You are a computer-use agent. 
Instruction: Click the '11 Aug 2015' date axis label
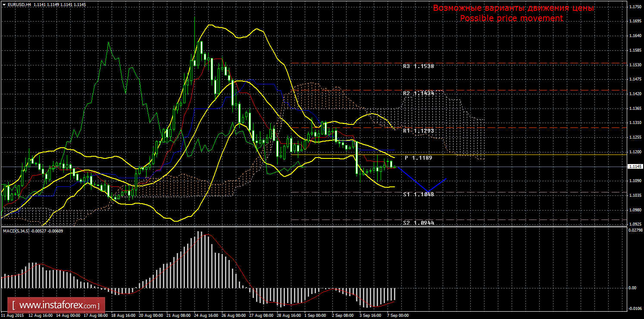(12, 316)
